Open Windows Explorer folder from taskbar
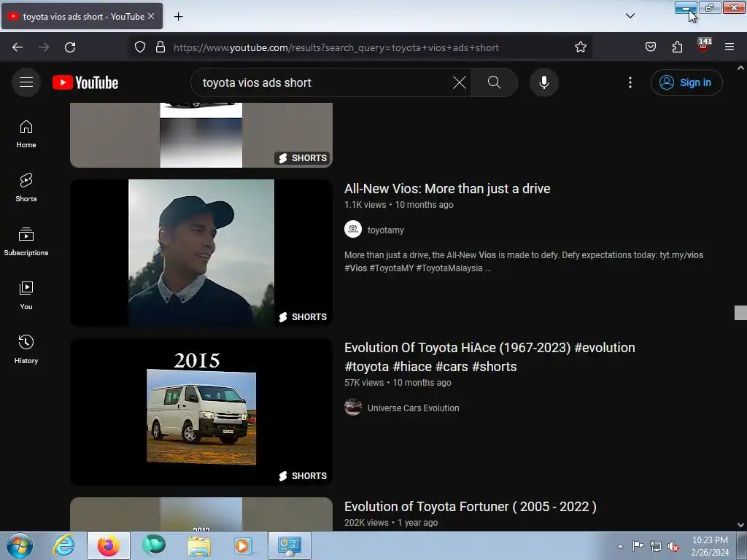747x560 pixels. (199, 545)
